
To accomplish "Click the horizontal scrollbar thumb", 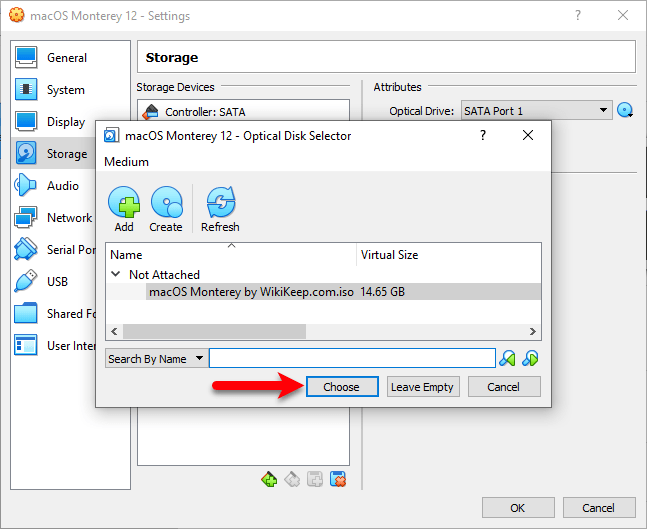I will coord(214,331).
